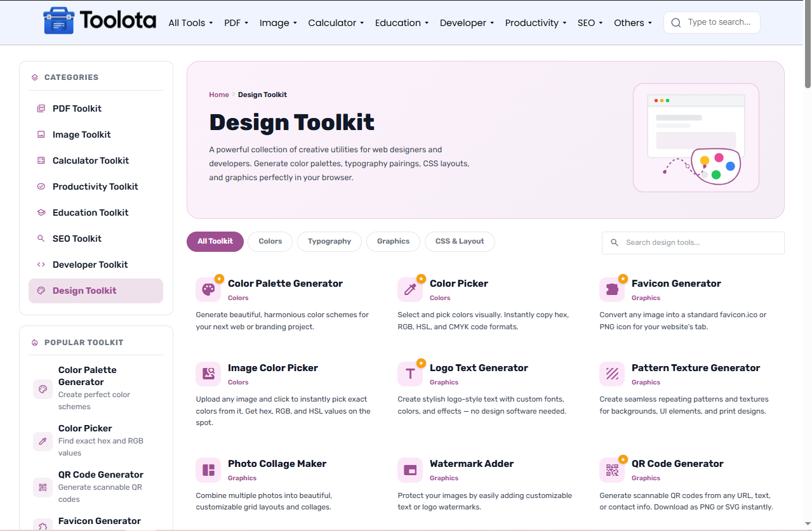812x531 pixels.
Task: Open the All Tools dropdown menu
Action: point(190,23)
